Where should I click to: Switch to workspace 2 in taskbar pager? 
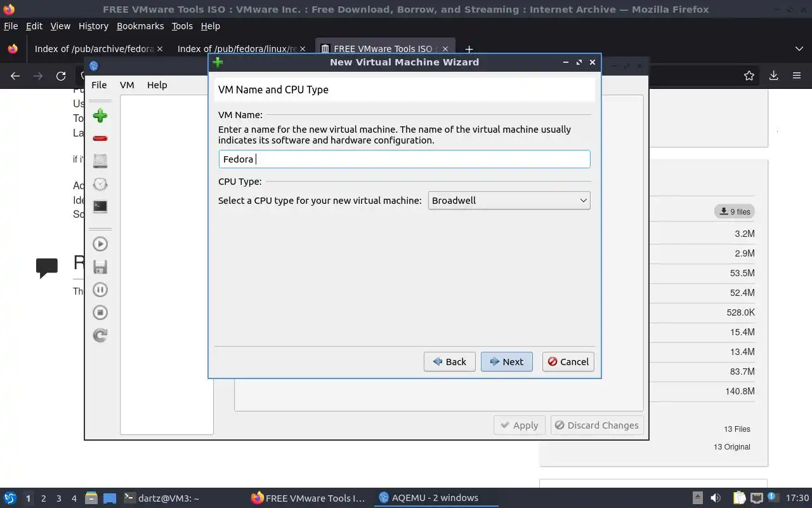click(x=43, y=498)
